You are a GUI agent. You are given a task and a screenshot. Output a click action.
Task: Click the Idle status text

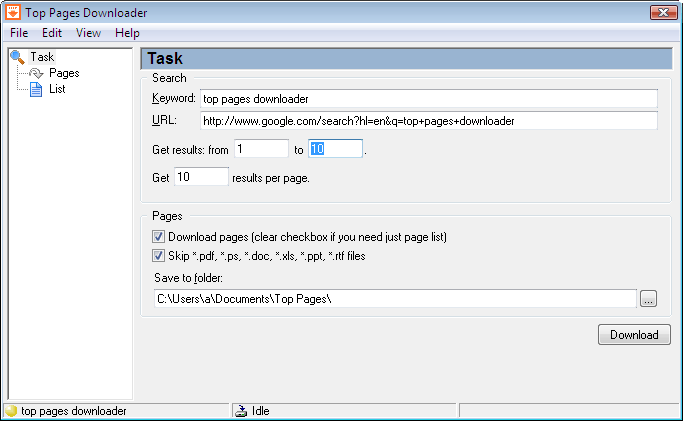click(x=260, y=411)
